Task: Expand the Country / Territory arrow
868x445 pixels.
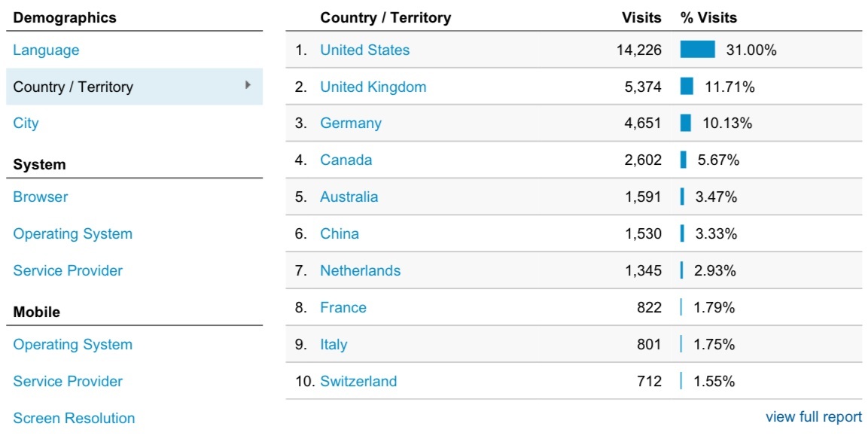Action: coord(248,86)
